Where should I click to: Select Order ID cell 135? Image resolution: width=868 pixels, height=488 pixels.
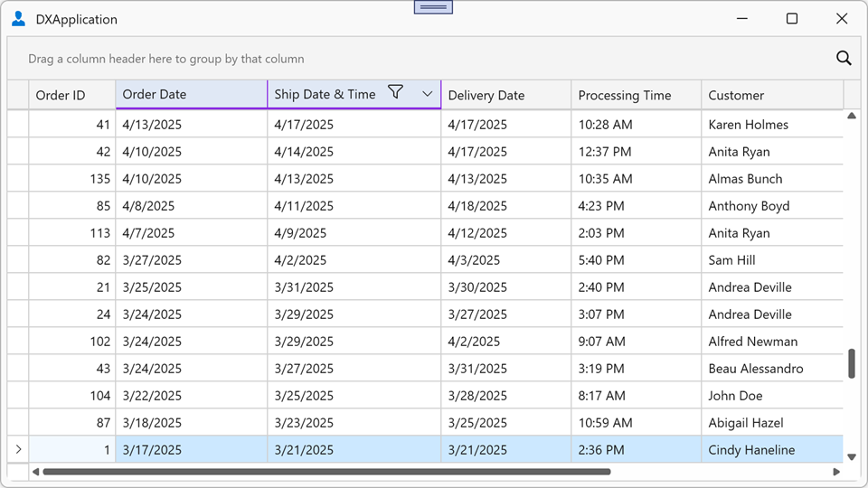click(x=72, y=179)
